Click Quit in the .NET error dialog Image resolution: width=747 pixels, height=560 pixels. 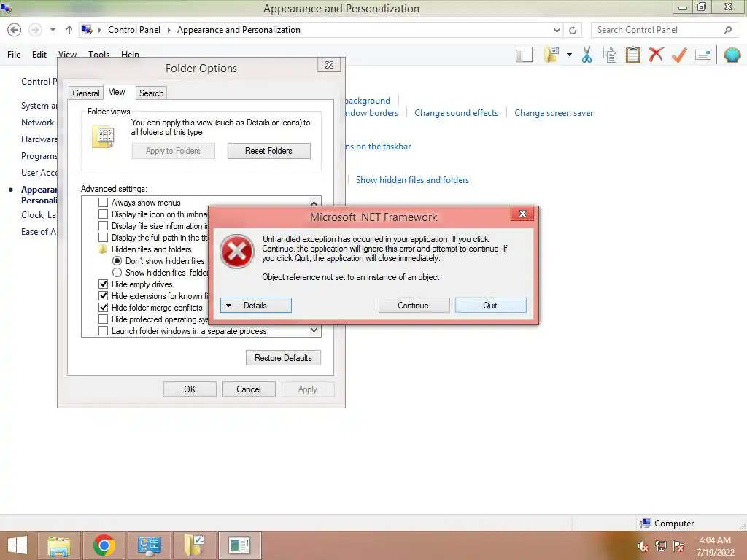click(490, 306)
